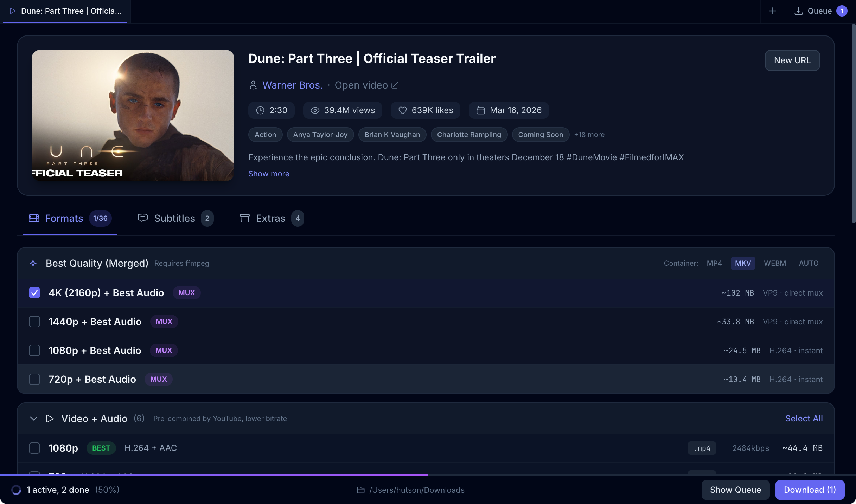The image size is (856, 504).
Task: Click the ~102 MB size value
Action: (737, 293)
